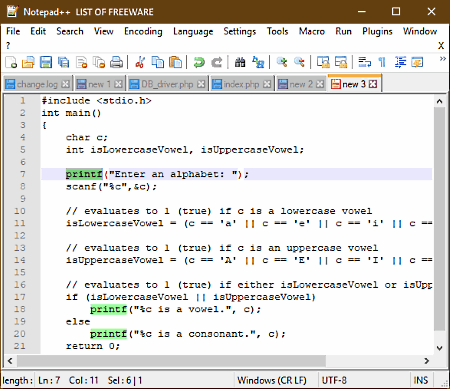This screenshot has height=389, width=450.
Task: Open Replace with the a-b icon
Action: [x=258, y=62]
